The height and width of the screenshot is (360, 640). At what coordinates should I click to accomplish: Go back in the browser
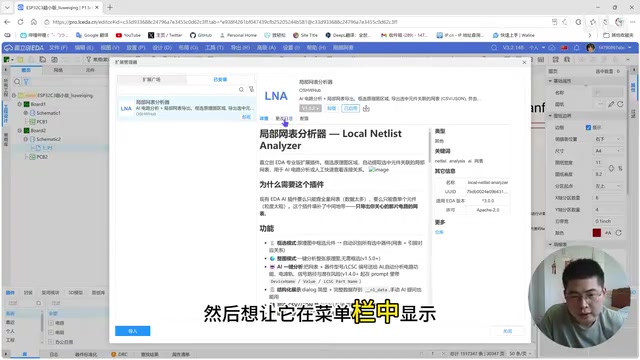7,22
